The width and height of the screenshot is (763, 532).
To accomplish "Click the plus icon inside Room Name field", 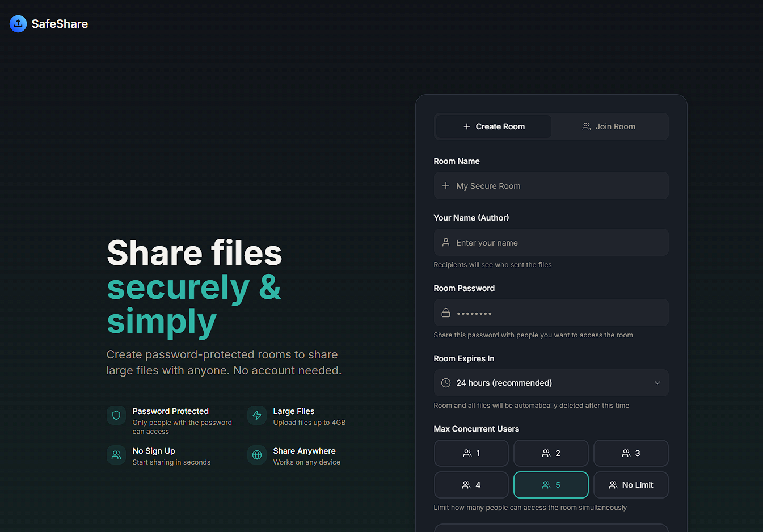I will (446, 185).
